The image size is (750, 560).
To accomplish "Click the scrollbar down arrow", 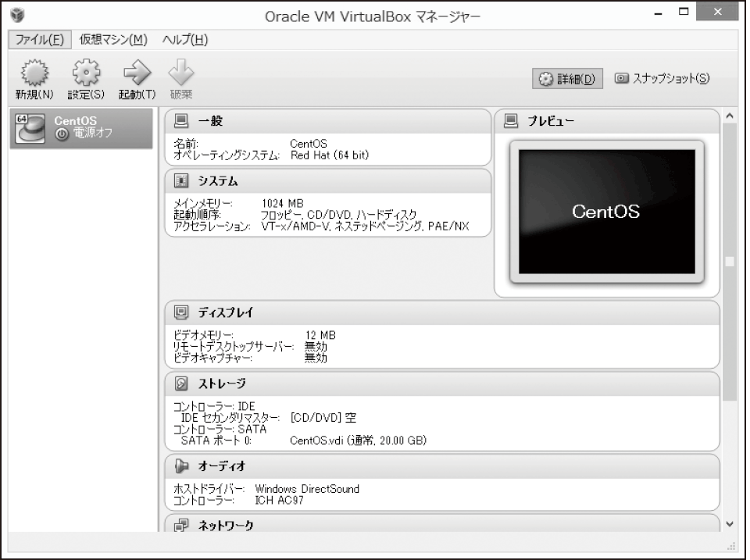I will 730,523.
